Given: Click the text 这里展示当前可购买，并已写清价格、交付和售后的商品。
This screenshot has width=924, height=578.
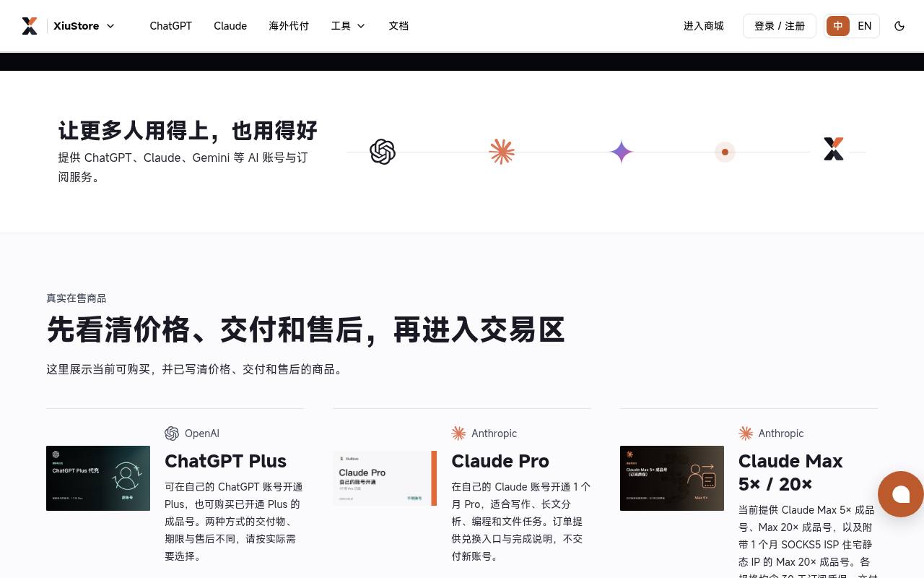Looking at the screenshot, I should 196,369.
